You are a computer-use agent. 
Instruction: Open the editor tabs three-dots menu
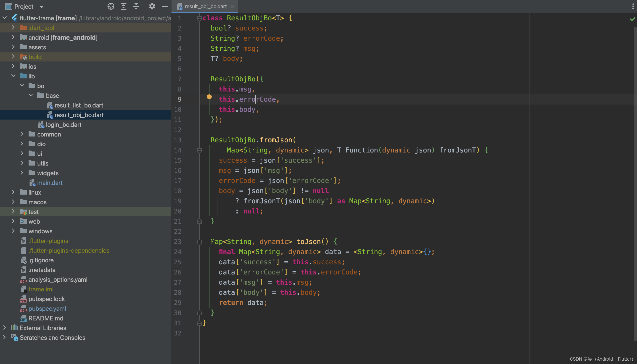633,7
